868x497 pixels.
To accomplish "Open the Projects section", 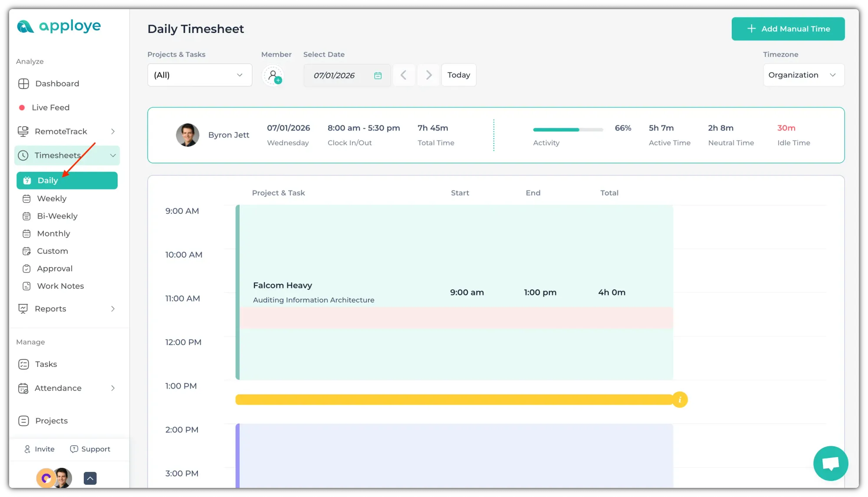I will pyautogui.click(x=51, y=421).
